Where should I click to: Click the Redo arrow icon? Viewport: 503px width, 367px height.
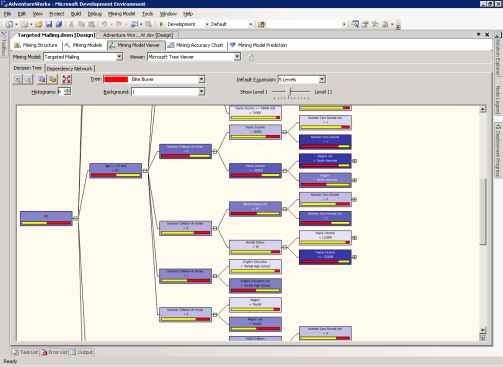119,24
